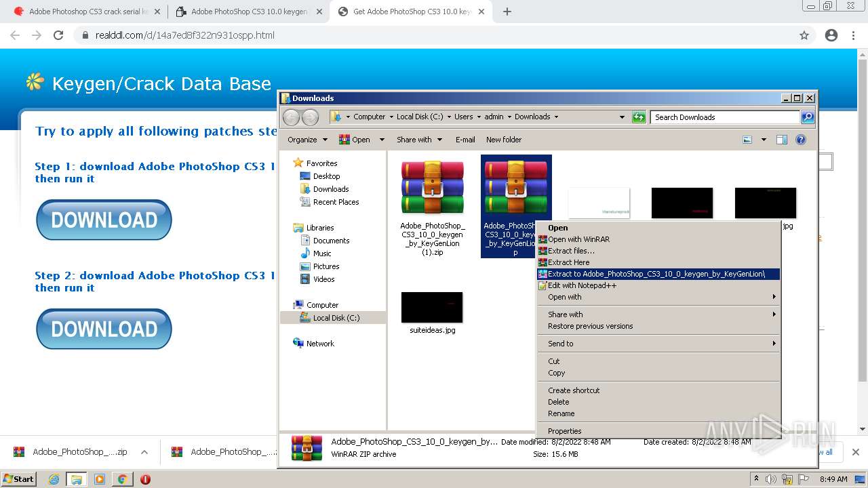868x488 pixels.
Task: Open Chrome from taskbar
Action: 122,479
